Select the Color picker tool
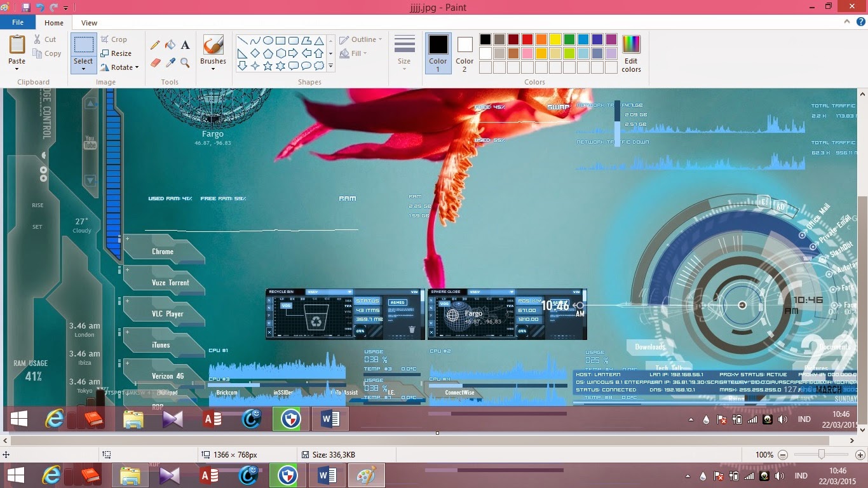The width and height of the screenshot is (868, 488). (x=170, y=63)
